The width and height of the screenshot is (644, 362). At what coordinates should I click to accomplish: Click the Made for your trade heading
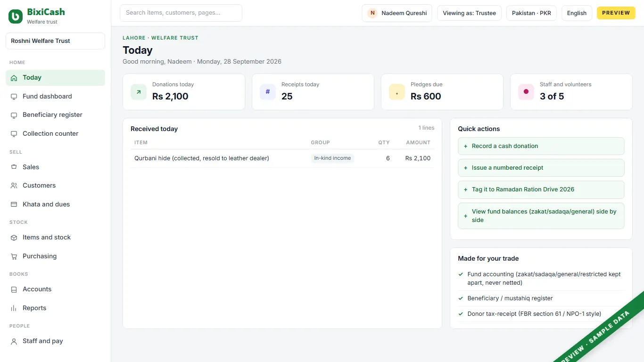pos(488,259)
